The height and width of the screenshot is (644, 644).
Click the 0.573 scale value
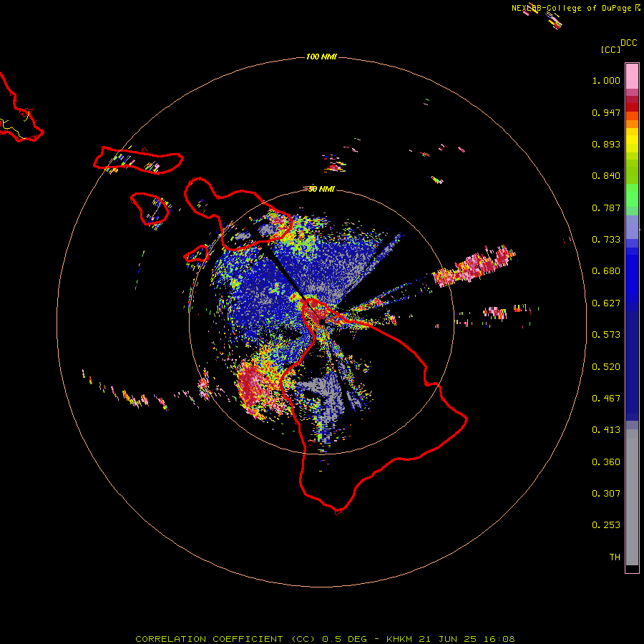click(x=606, y=335)
